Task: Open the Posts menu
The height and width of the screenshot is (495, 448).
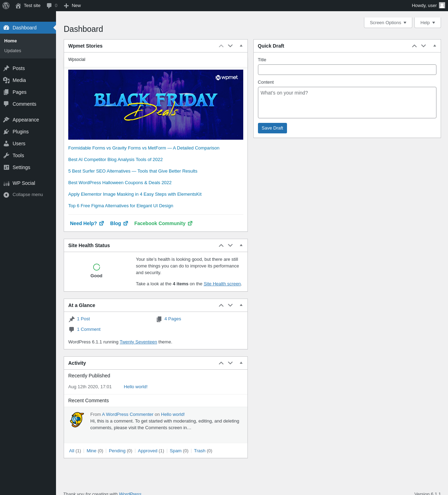Action: pos(28,68)
